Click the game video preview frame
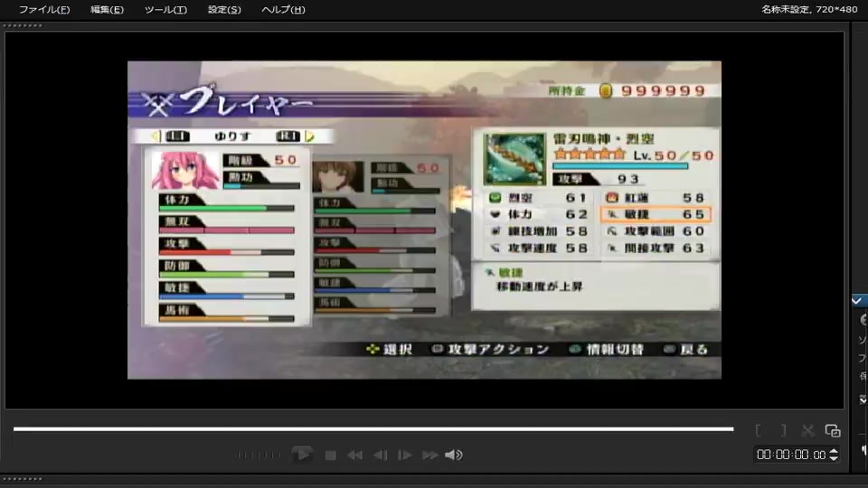 (424, 220)
